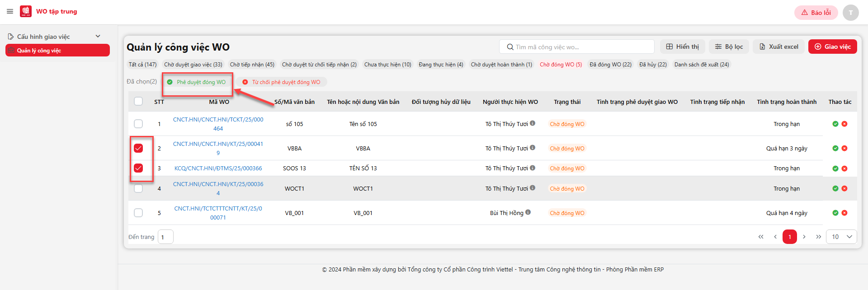Open WO link ending 000464

click(x=218, y=124)
